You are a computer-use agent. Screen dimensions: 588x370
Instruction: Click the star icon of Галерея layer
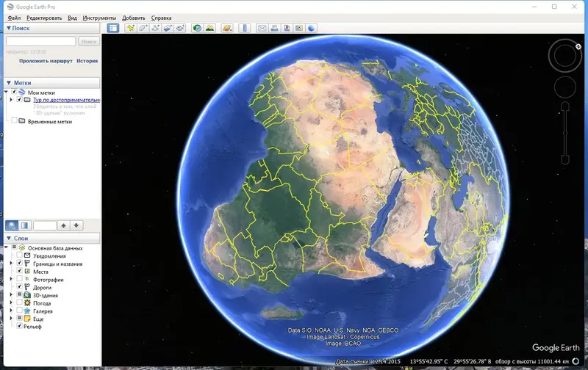tap(27, 311)
